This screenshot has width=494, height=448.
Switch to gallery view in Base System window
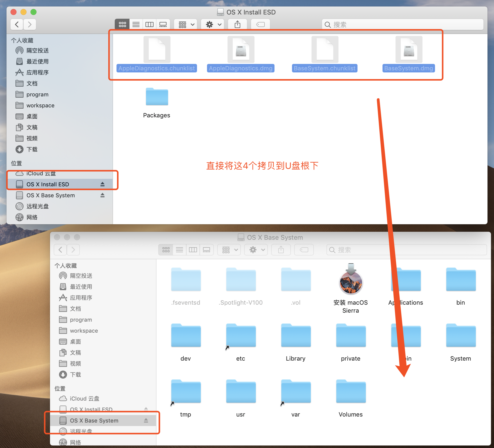coord(207,250)
